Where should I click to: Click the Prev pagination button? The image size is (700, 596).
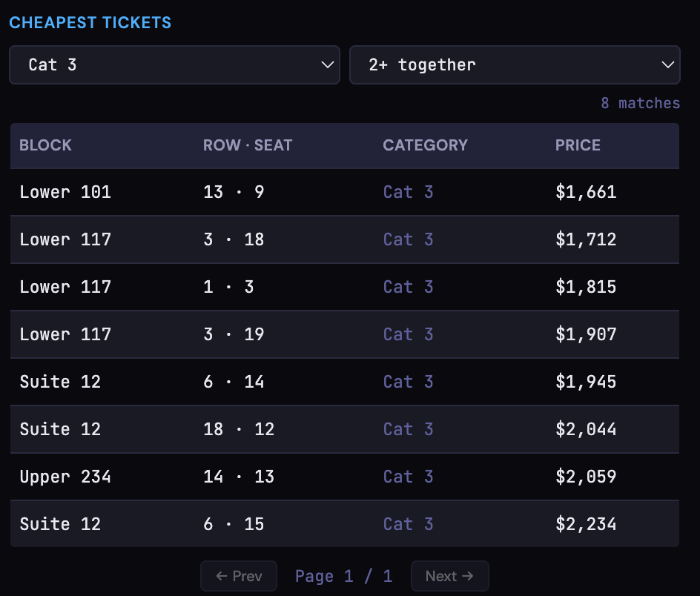tap(239, 576)
